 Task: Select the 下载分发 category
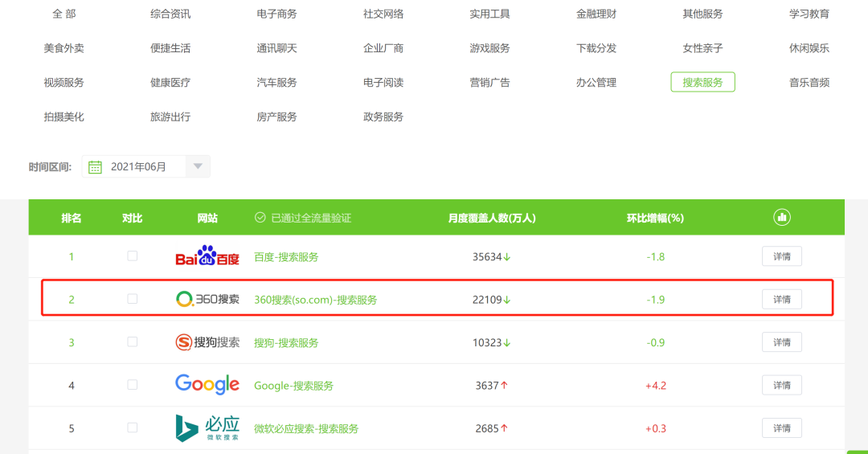pos(596,48)
